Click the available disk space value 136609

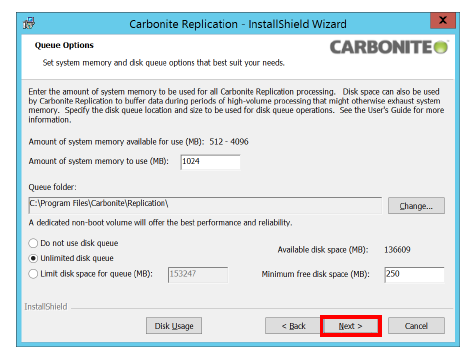[x=397, y=250]
